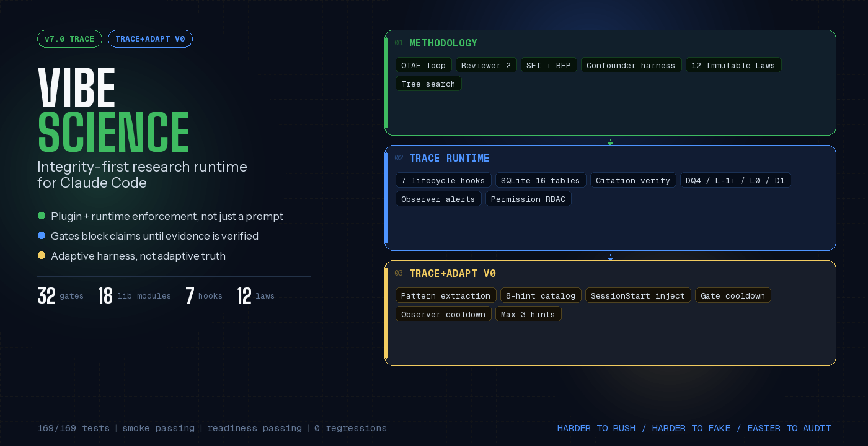Click the green bullet beside Plugin + runtime enforcement
Image resolution: width=868 pixels, height=446 pixels.
pos(42,216)
